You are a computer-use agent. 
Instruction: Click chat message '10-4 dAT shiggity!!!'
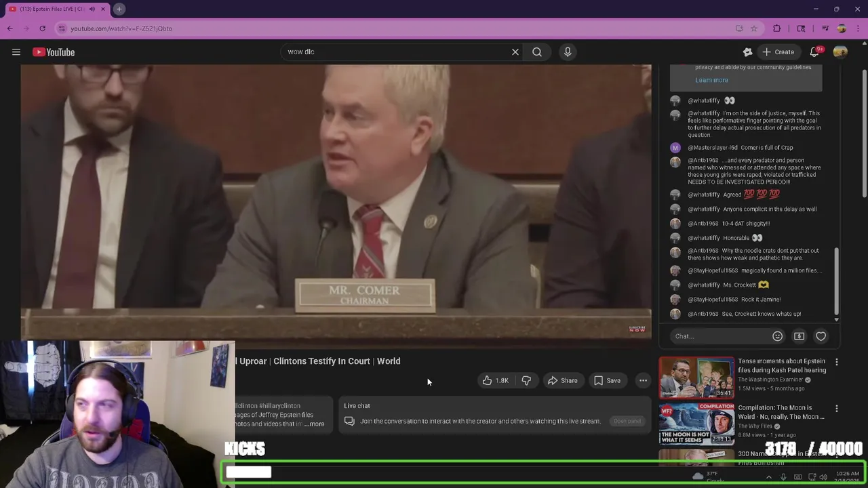click(746, 223)
